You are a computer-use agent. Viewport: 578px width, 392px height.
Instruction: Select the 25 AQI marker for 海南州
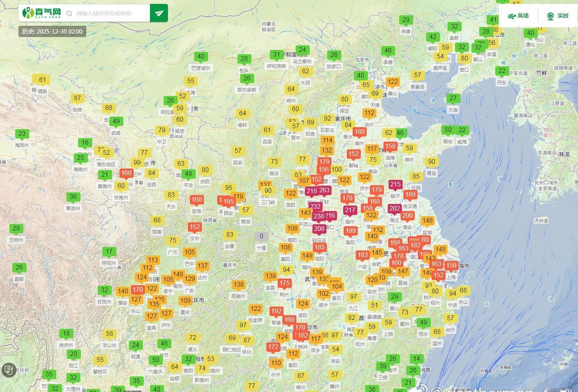click(x=81, y=158)
